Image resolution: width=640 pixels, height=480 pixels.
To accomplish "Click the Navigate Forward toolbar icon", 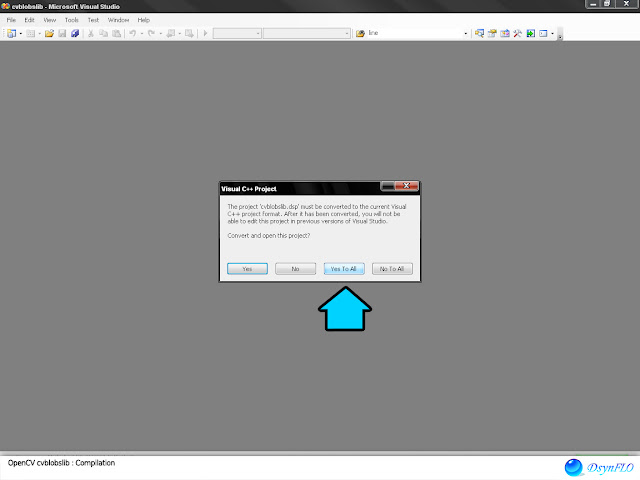I will 189,33.
